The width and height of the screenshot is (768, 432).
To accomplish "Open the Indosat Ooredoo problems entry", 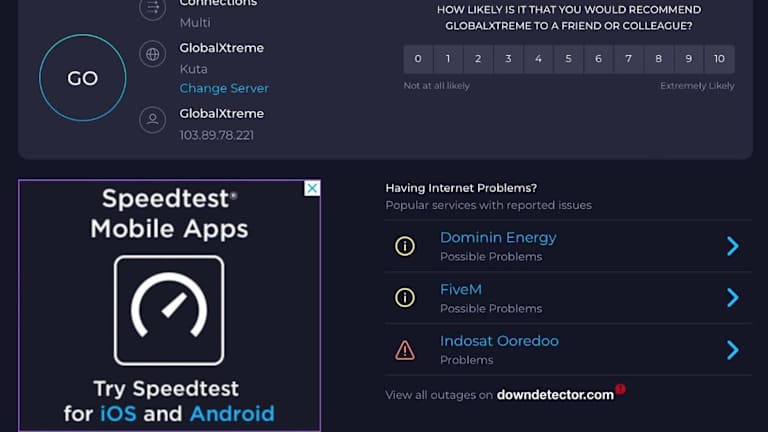I will pyautogui.click(x=499, y=341).
